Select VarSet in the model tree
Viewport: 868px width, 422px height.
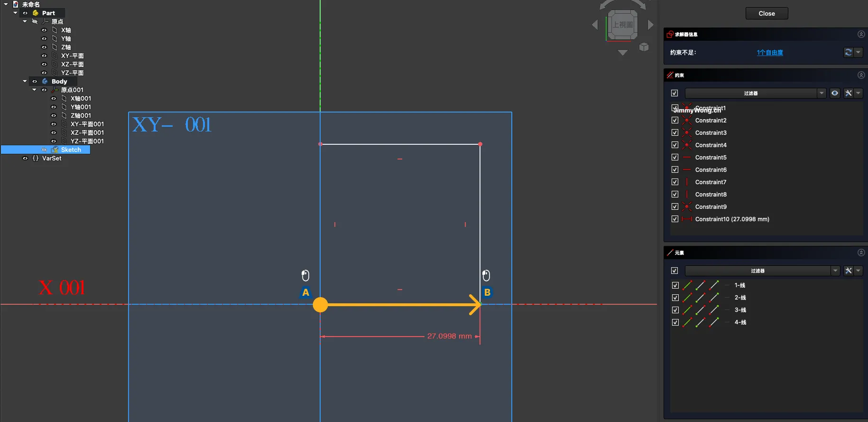(52, 158)
